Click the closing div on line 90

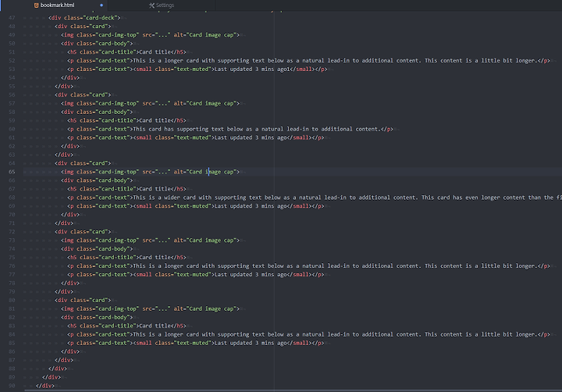pos(45,386)
